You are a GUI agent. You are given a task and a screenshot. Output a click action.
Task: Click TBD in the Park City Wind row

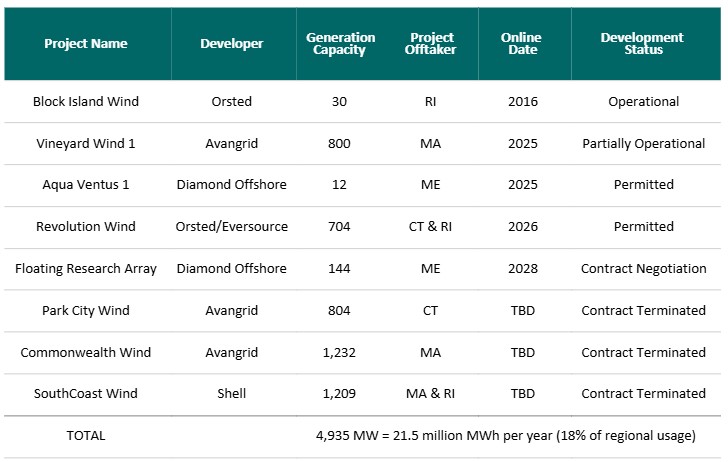click(x=523, y=311)
